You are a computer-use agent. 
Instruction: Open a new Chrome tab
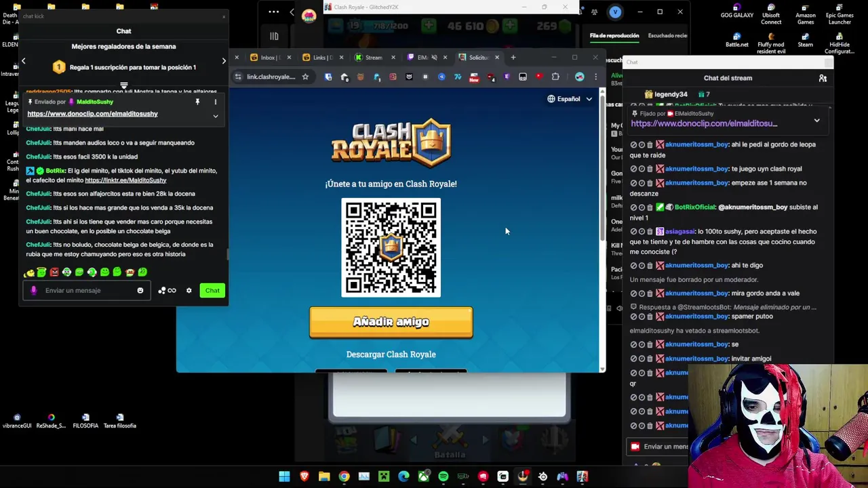tap(513, 58)
